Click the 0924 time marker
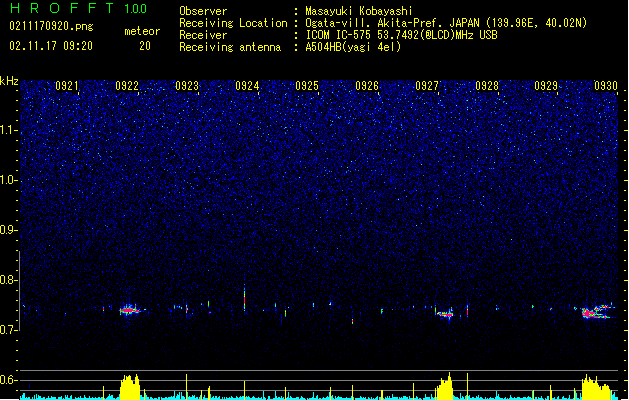Image resolution: width=629 pixels, height=400 pixels. [x=247, y=86]
